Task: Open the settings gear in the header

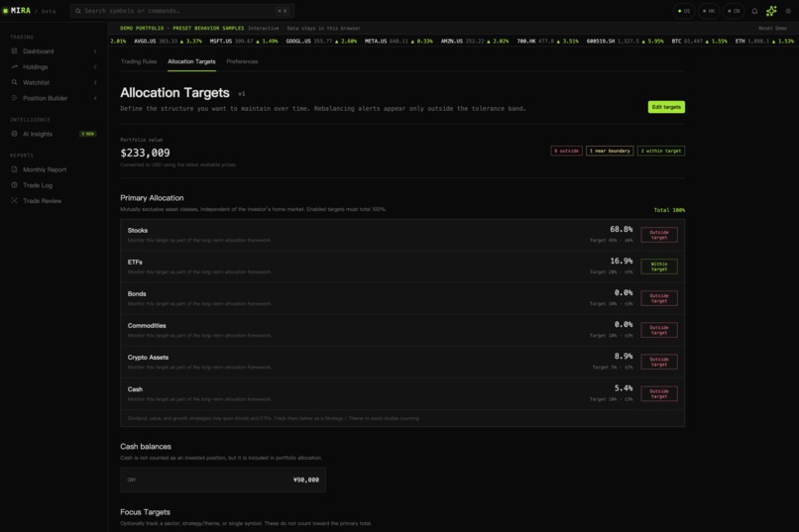Action: pyautogui.click(x=788, y=11)
